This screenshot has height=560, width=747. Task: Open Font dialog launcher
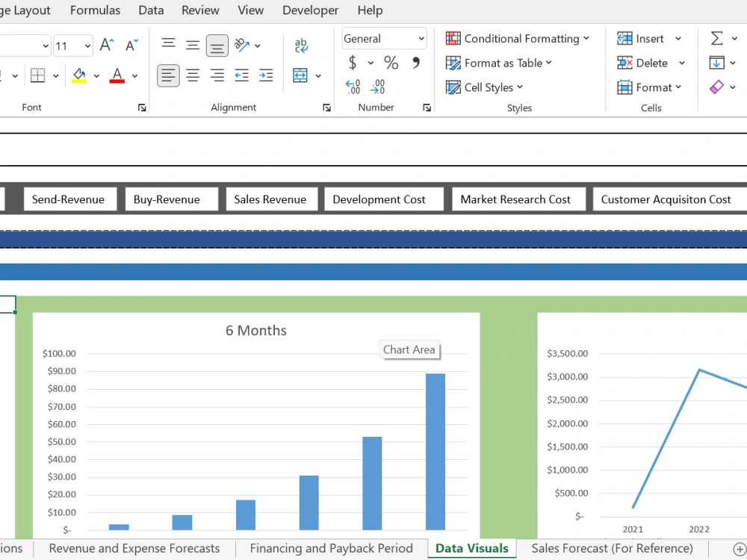click(141, 108)
